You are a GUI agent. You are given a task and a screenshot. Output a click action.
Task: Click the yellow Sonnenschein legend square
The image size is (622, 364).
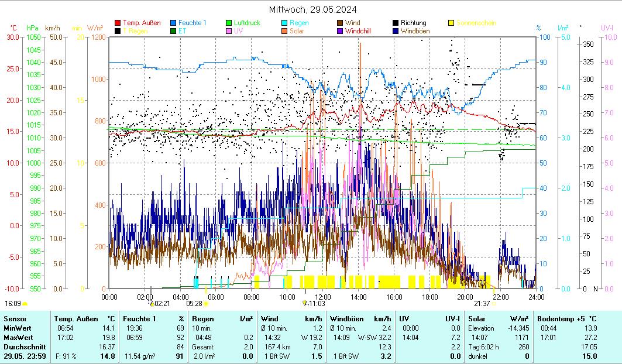point(452,23)
